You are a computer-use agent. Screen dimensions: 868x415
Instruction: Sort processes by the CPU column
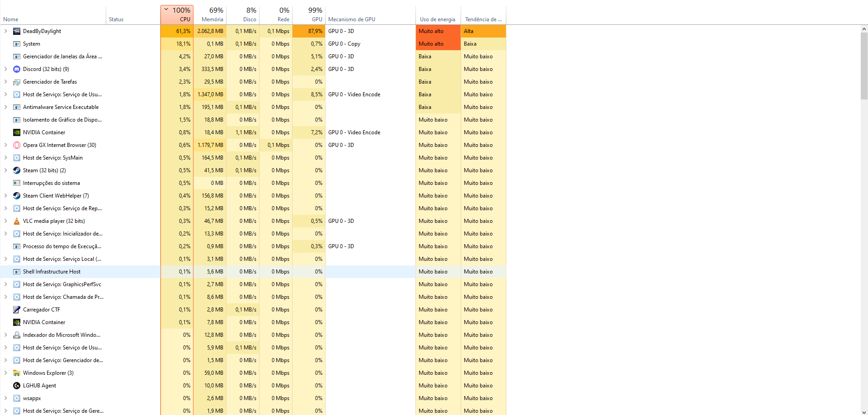click(x=177, y=15)
